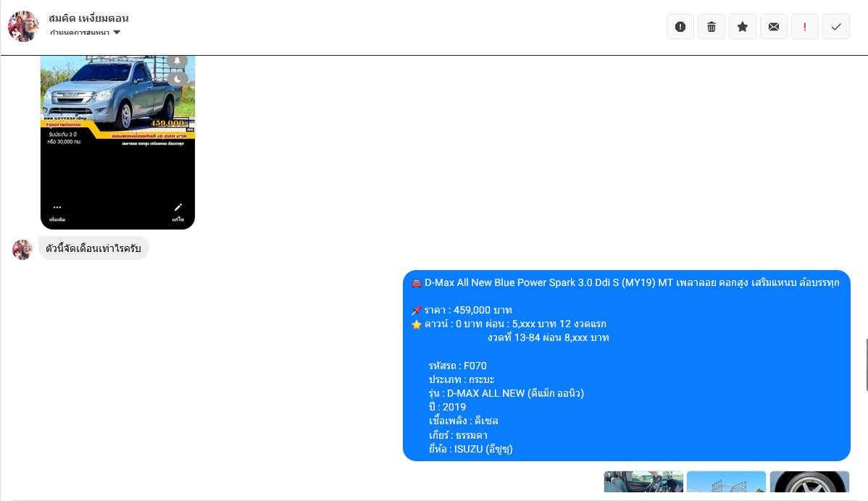Image resolution: width=868 pixels, height=501 pixels.
Task: Star this conversation for follow-up
Action: pos(743,27)
